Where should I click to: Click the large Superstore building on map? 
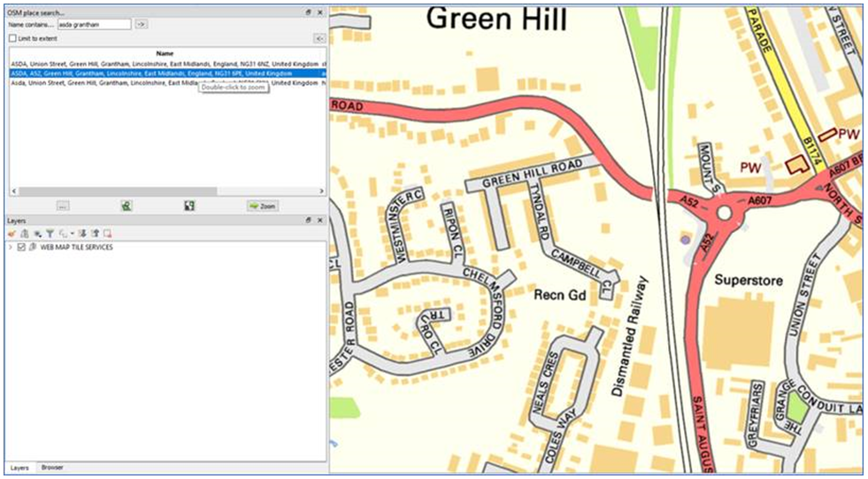pos(739,333)
